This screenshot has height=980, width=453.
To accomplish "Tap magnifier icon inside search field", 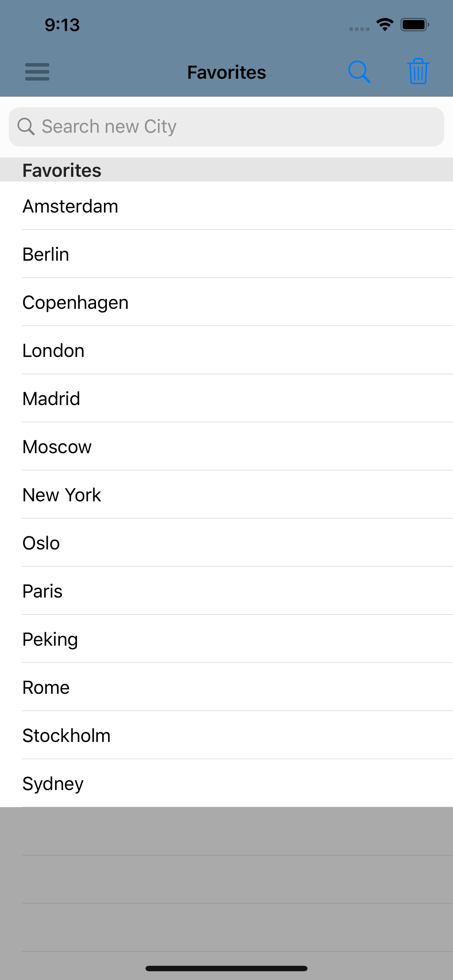I will click(x=26, y=126).
